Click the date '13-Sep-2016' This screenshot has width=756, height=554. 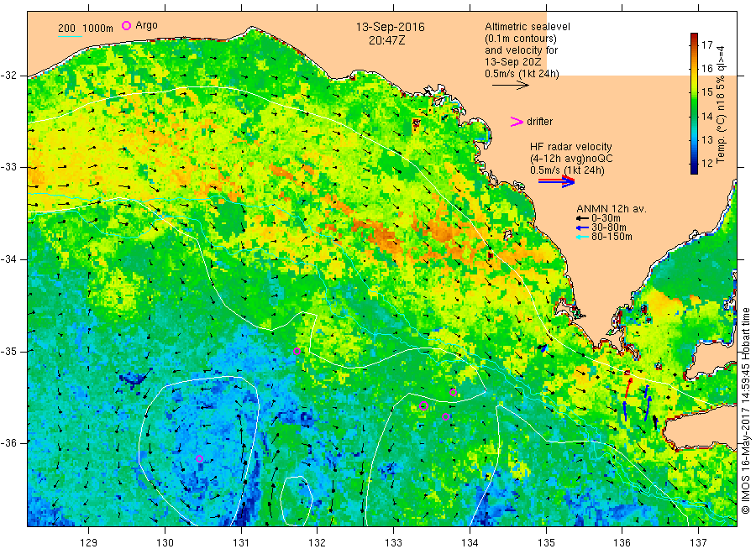click(390, 27)
